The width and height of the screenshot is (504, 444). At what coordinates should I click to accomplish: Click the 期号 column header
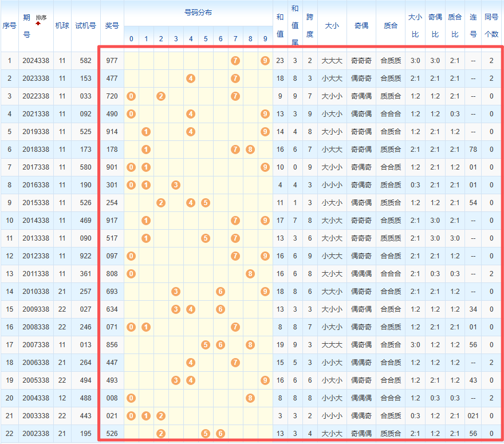pos(26,26)
